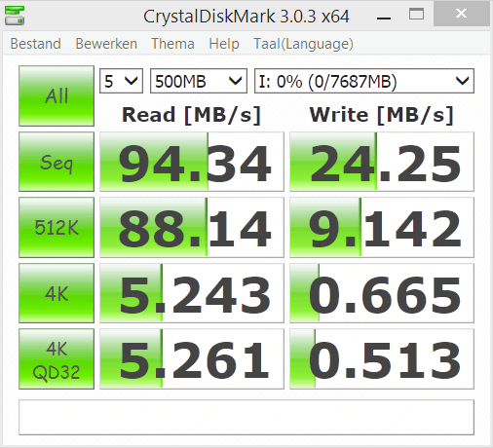Open the Bewerken menu
493x448 pixels.
(106, 44)
